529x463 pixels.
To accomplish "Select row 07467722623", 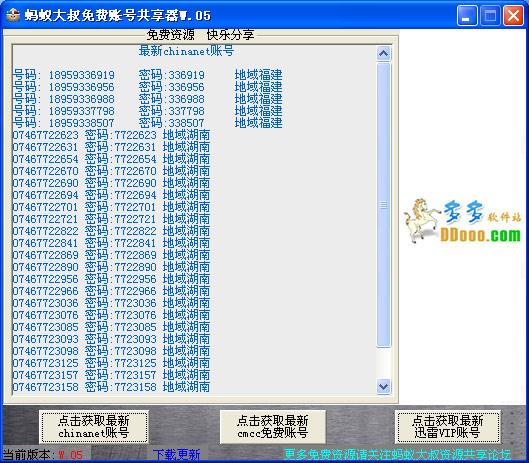I will (x=111, y=135).
